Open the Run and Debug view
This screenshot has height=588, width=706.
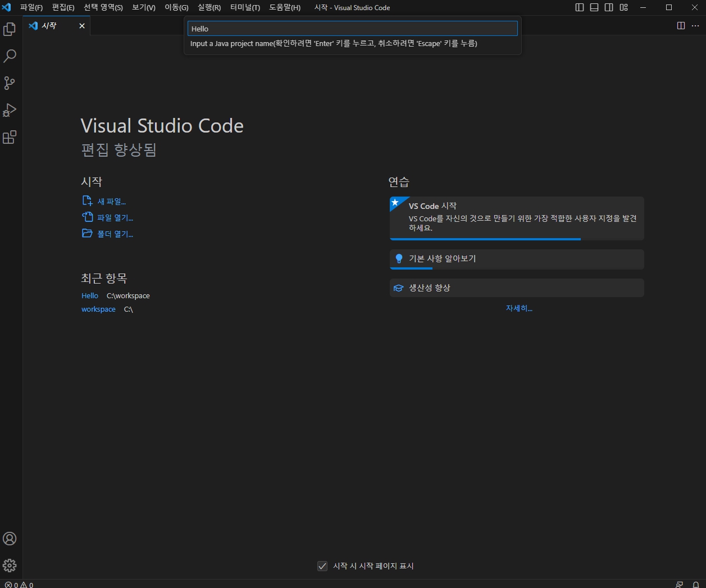pyautogui.click(x=10, y=110)
